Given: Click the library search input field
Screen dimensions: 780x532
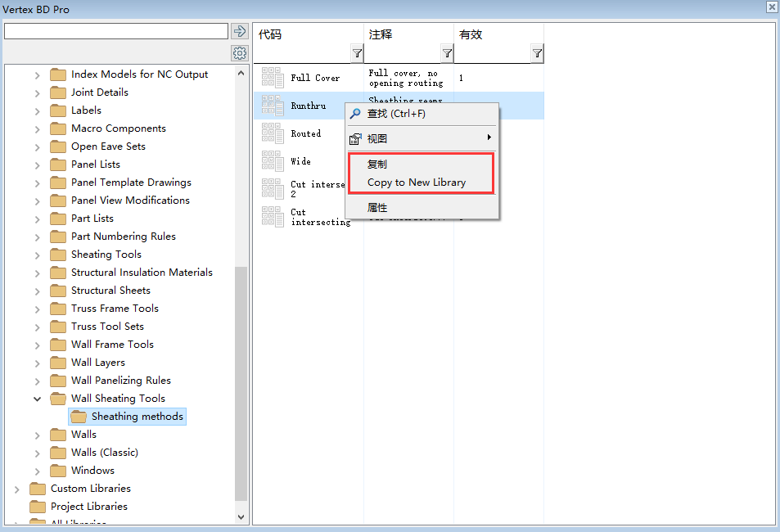Looking at the screenshot, I should click(x=116, y=31).
